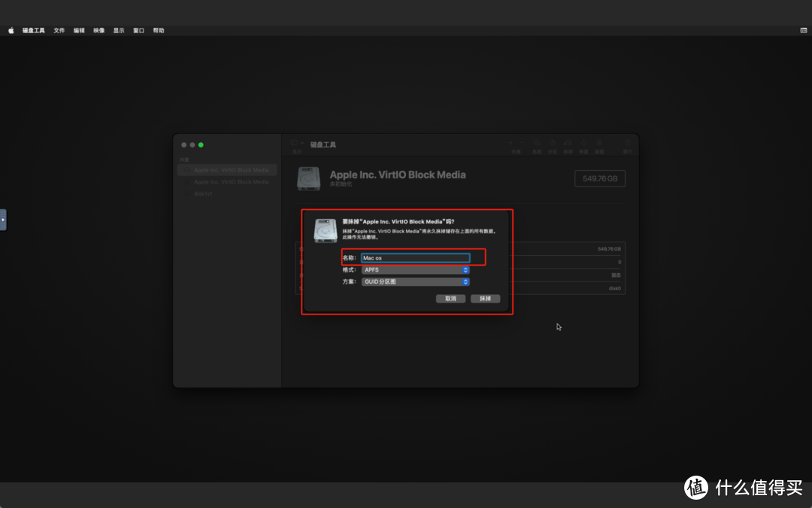This screenshot has height=508, width=812.
Task: Expand the side handle on left screen edge
Action: (x=3, y=220)
